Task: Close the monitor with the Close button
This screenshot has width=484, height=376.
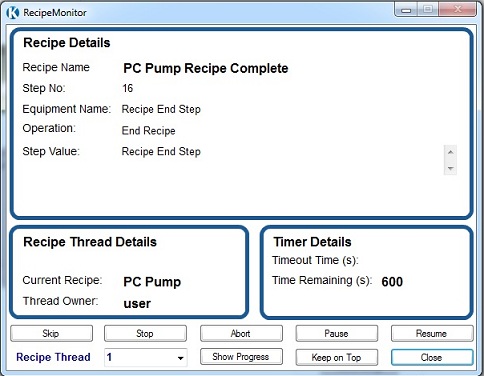Action: click(x=432, y=358)
